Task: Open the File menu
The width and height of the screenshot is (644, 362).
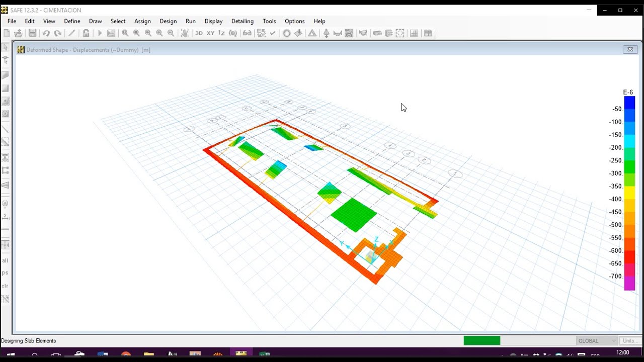Action: pos(12,21)
